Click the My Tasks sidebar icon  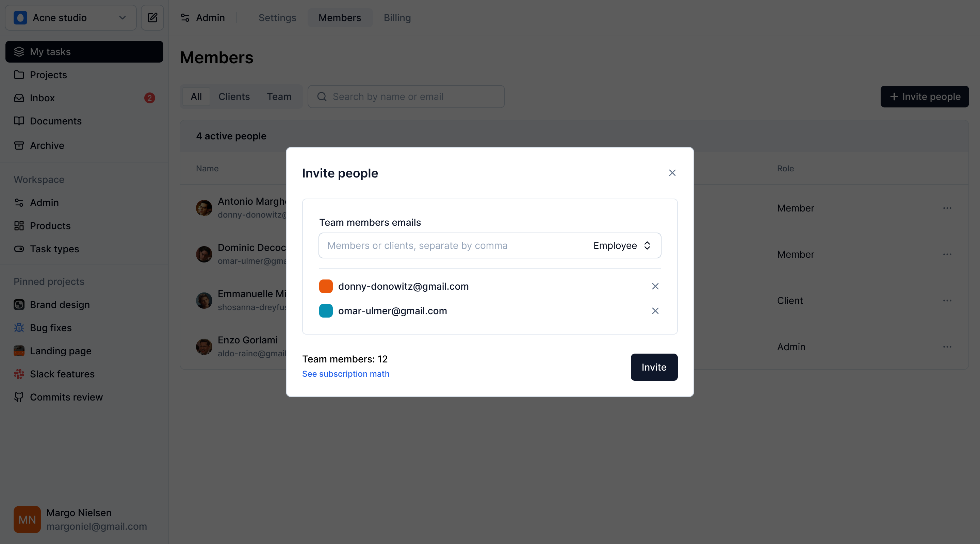pyautogui.click(x=19, y=52)
